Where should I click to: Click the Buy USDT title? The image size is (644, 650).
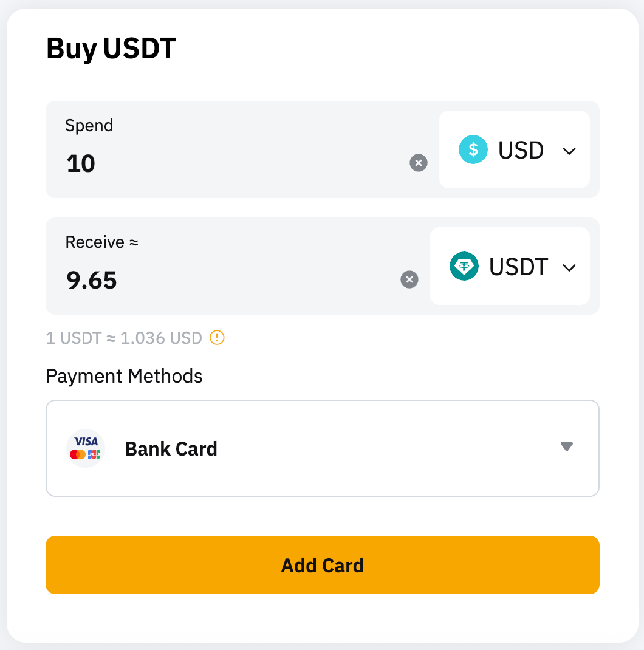pyautogui.click(x=111, y=49)
